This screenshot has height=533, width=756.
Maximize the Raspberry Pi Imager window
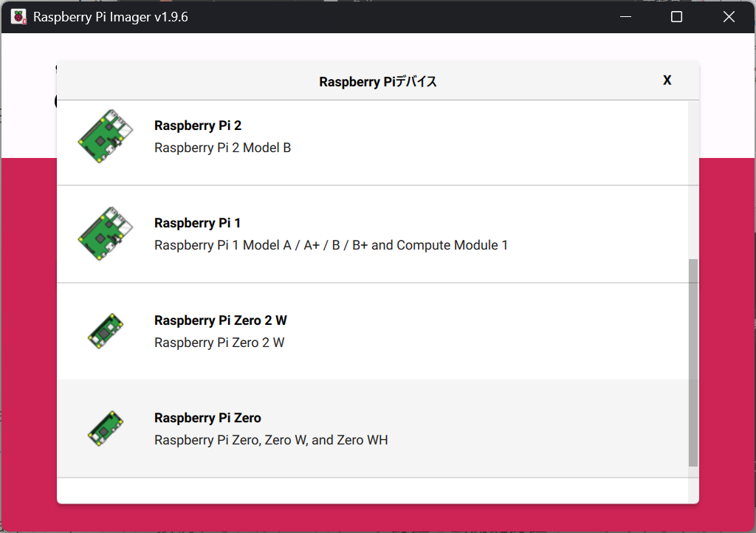pyautogui.click(x=676, y=17)
